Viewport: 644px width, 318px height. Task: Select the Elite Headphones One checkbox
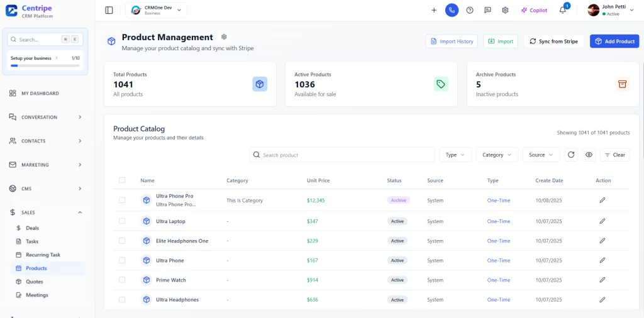122,241
